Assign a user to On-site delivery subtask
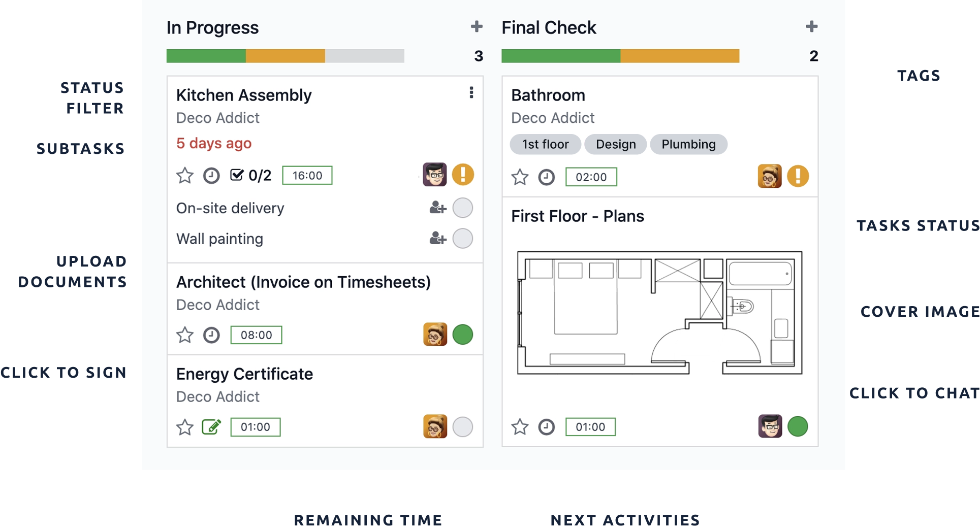This screenshot has height=530, width=980. [437, 208]
